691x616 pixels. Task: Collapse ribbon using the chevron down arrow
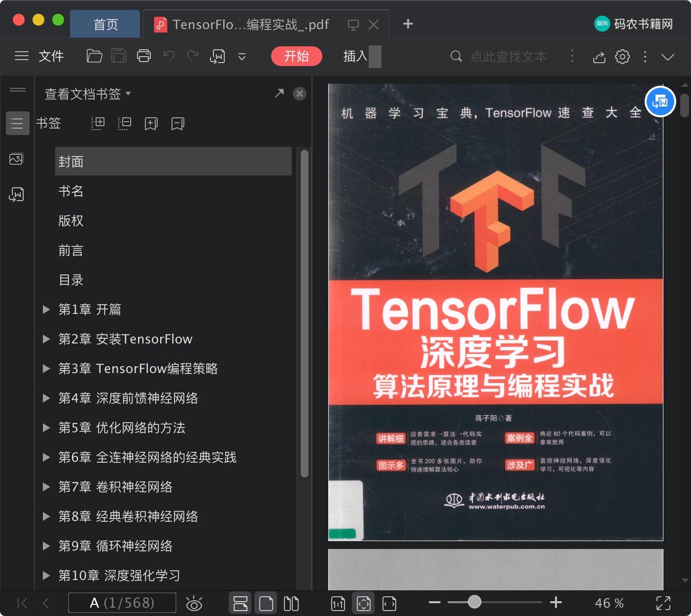pos(668,57)
